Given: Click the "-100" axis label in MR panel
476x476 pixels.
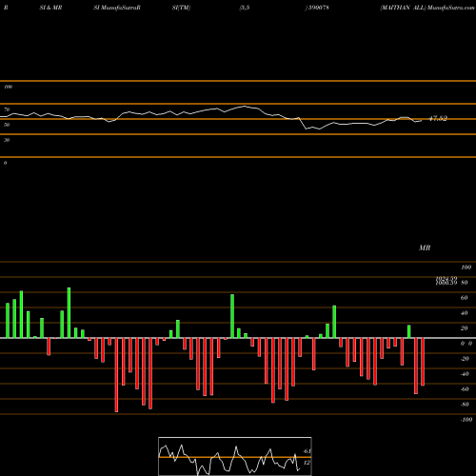Looking at the screenshot, I should coord(466,420).
